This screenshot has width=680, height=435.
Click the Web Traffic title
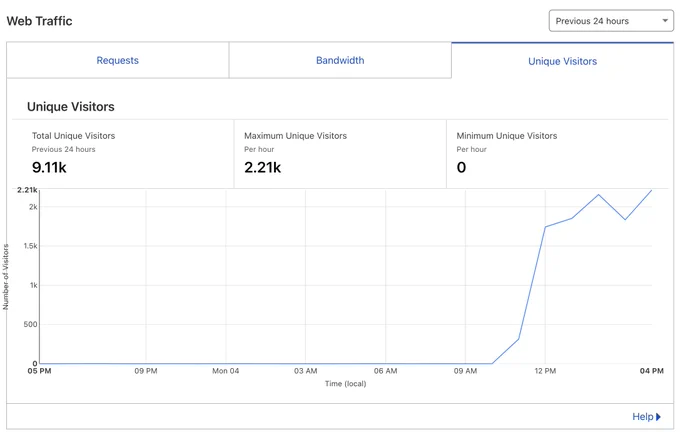39,21
